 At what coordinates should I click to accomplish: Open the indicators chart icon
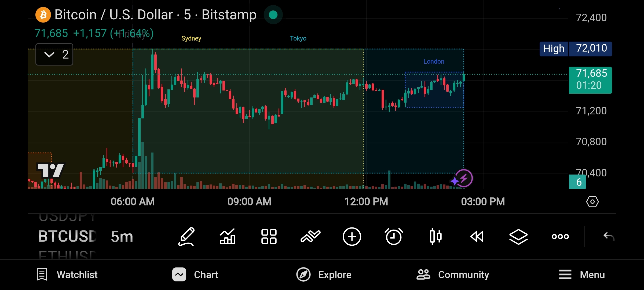(x=228, y=237)
